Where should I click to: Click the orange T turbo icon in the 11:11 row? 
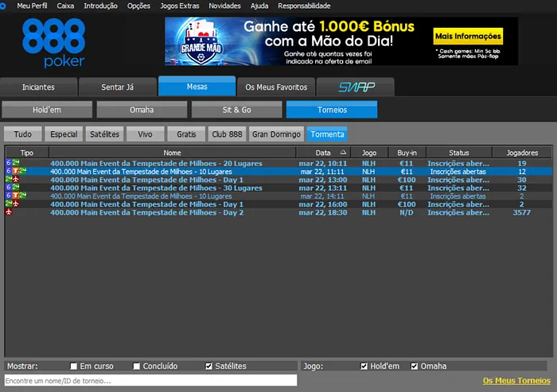point(16,171)
